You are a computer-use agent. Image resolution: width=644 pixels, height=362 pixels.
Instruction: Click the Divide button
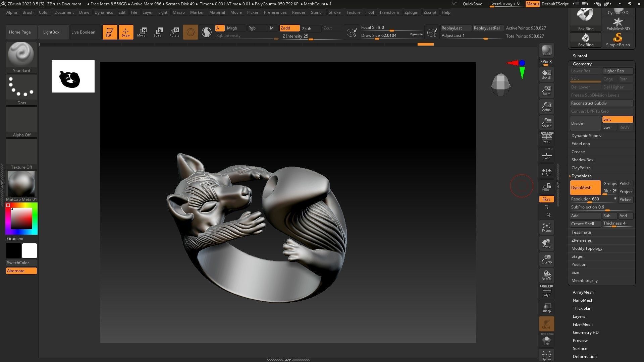(x=585, y=123)
